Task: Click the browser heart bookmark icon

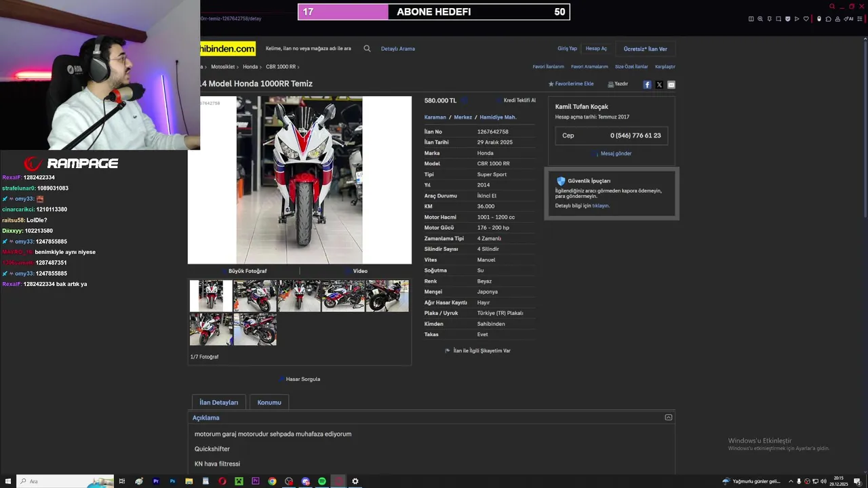Action: coord(806,19)
